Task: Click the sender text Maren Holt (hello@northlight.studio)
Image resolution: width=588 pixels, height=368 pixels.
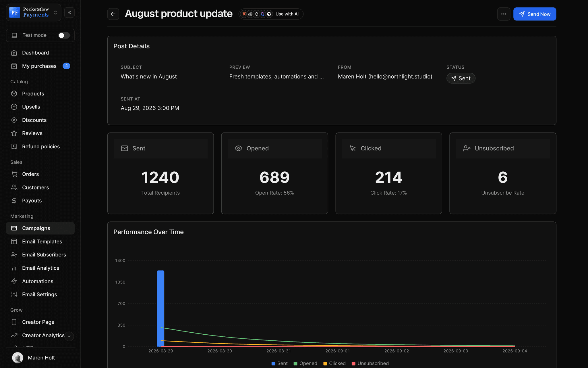Action: [385, 76]
